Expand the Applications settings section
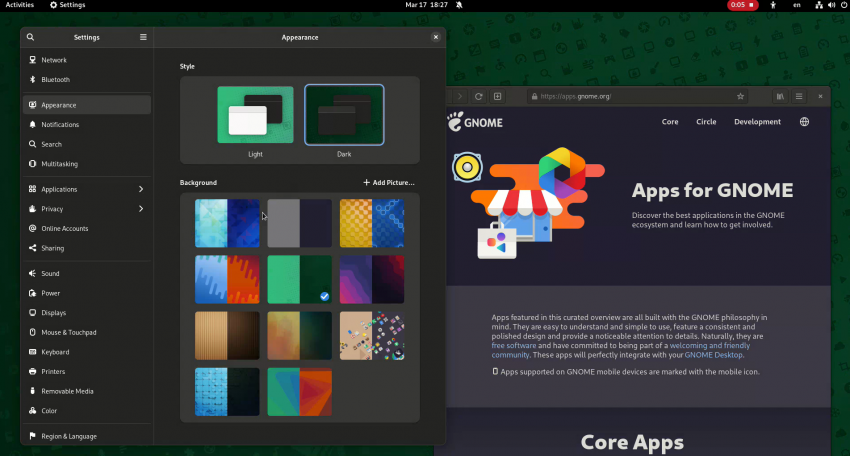Viewport: 850px width, 456px height. [x=140, y=189]
